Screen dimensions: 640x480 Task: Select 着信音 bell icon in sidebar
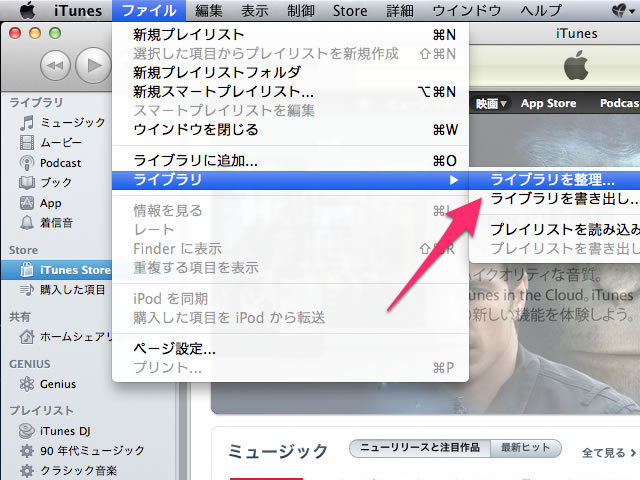pos(27,223)
